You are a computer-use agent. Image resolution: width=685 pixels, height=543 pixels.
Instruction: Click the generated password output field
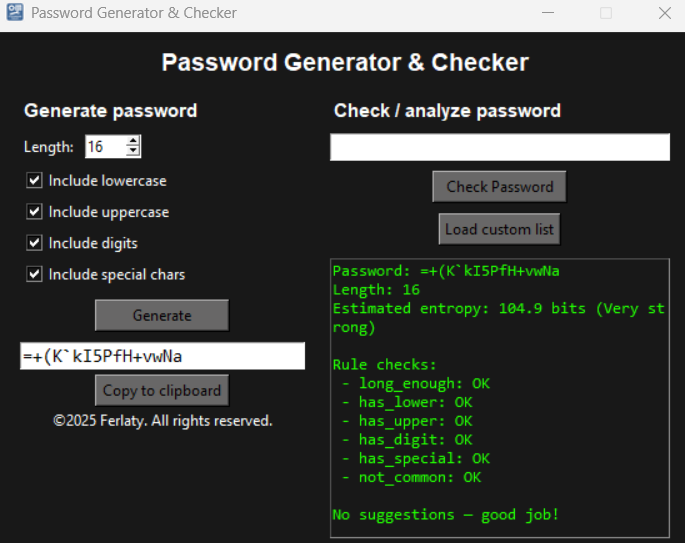162,356
